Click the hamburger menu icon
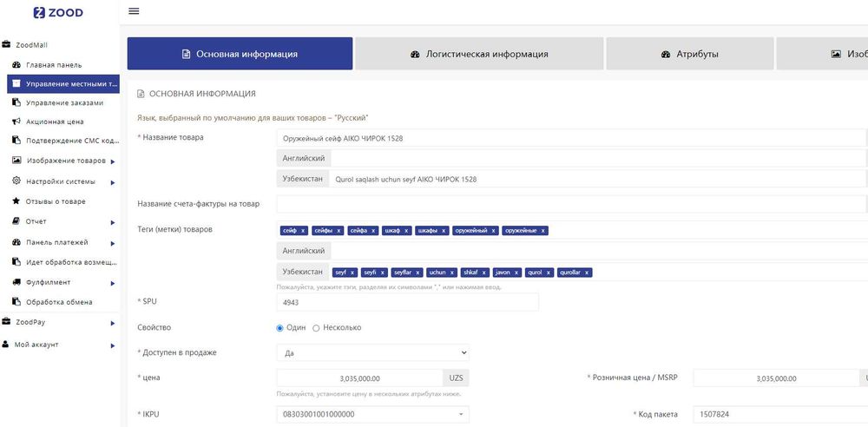Image resolution: width=868 pixels, height=427 pixels. pyautogui.click(x=134, y=11)
